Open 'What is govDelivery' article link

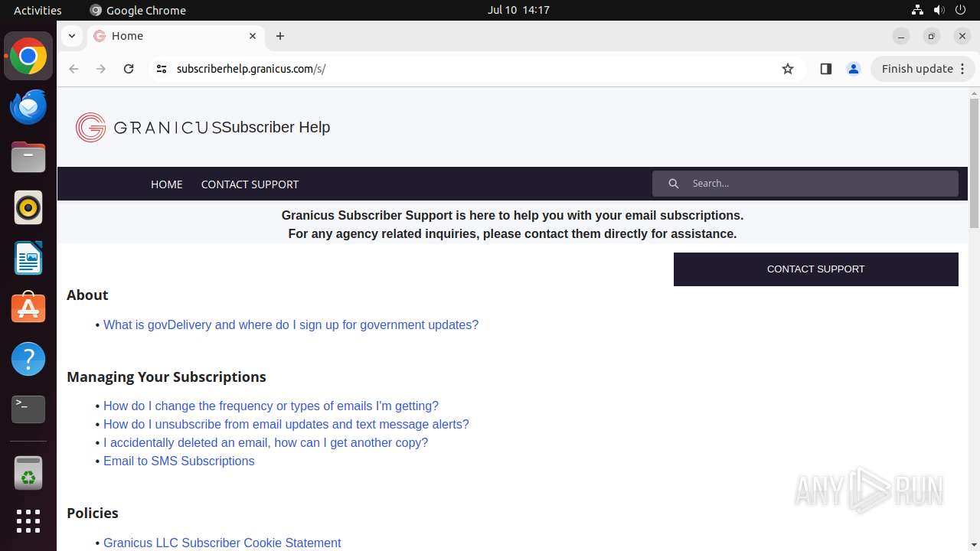[291, 325]
